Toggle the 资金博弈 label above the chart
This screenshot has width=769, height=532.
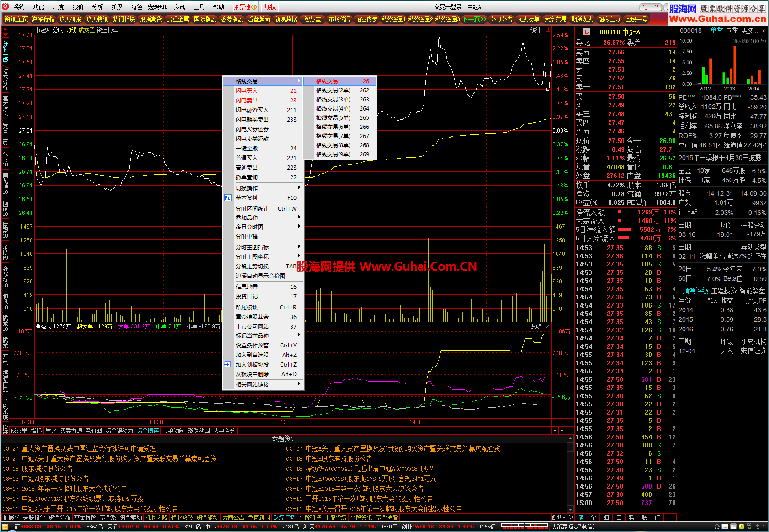point(107,30)
